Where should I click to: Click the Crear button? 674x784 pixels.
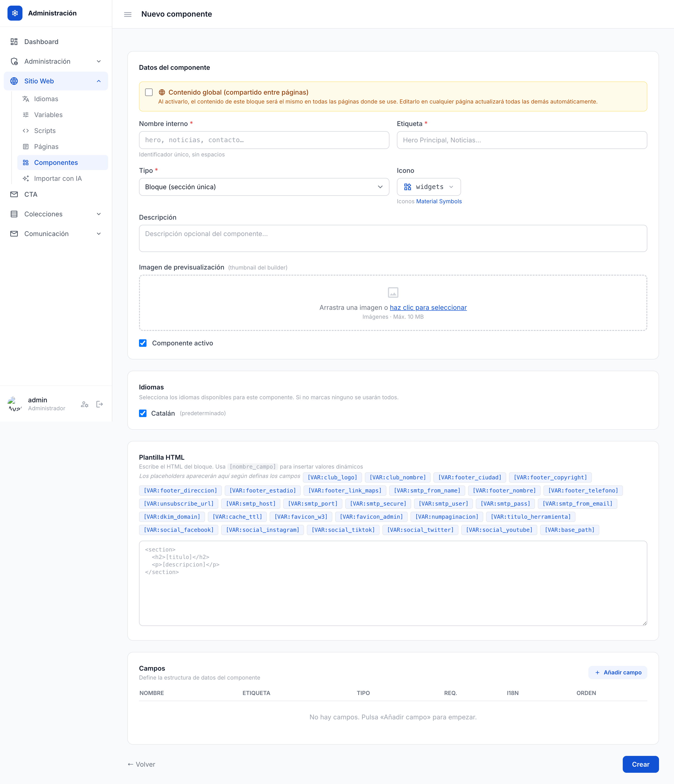(x=640, y=764)
